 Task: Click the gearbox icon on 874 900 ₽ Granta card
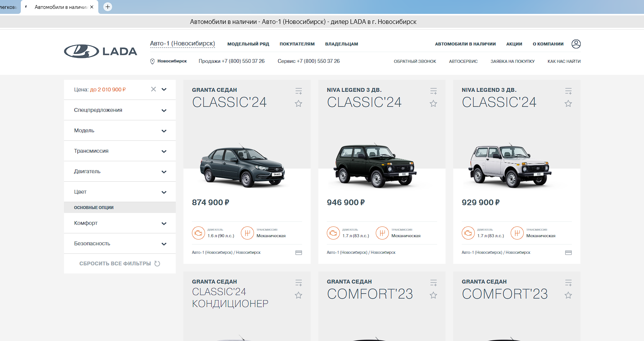(247, 233)
